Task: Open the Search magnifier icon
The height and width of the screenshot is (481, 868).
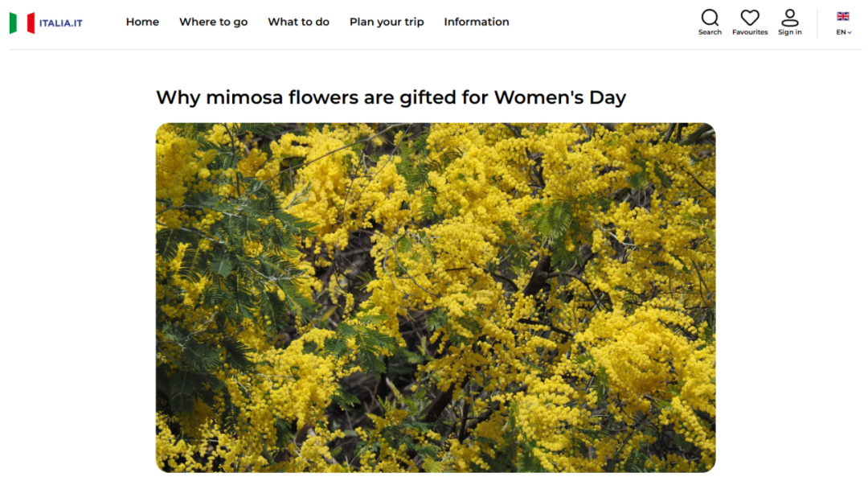Action: pos(710,18)
